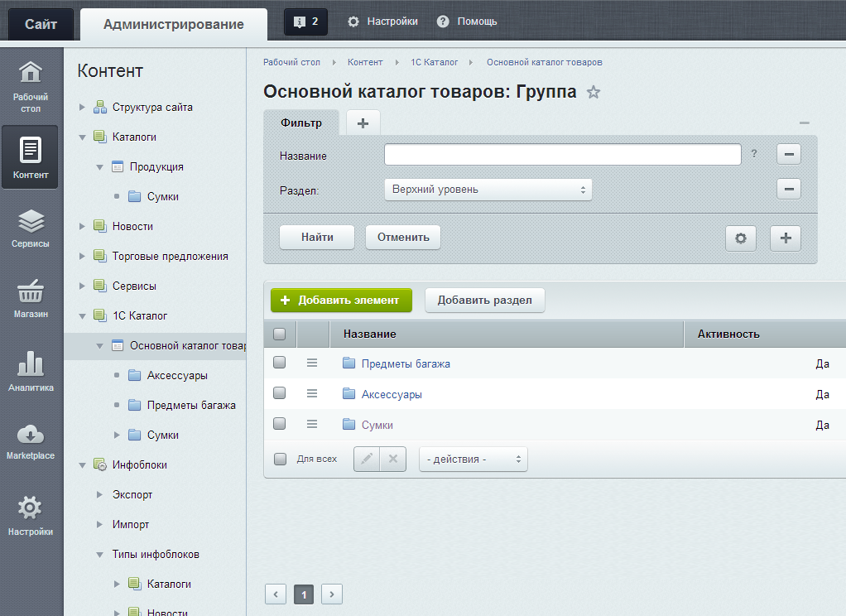The width and height of the screenshot is (846, 616).
Task: Select page 1 in pagination
Action: pyautogui.click(x=304, y=594)
